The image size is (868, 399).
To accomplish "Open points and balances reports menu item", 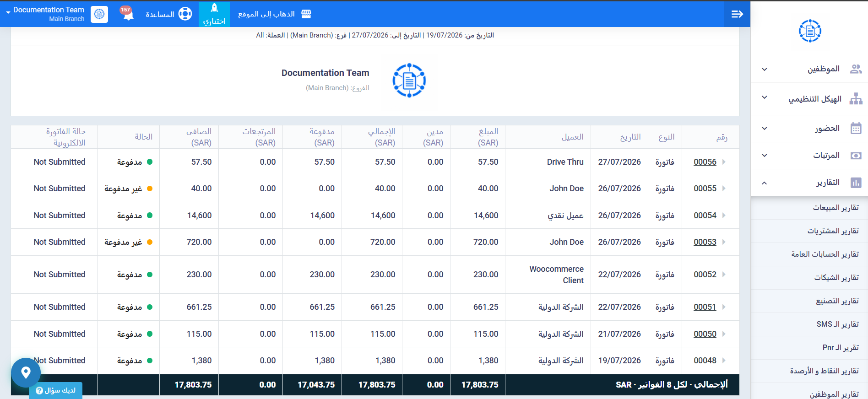I will click(x=824, y=371).
